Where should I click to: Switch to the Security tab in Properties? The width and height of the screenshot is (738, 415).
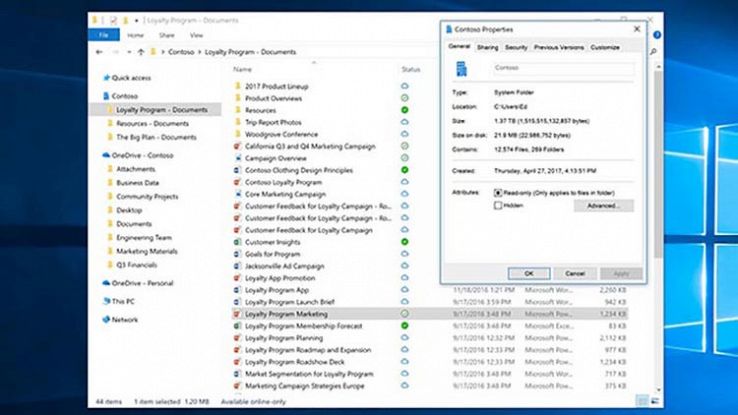(x=516, y=48)
